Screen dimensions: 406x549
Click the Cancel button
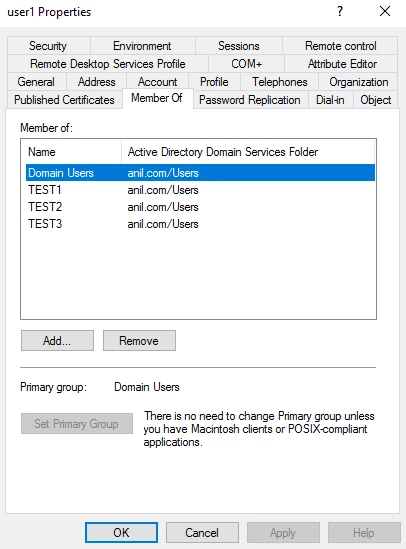click(x=202, y=533)
